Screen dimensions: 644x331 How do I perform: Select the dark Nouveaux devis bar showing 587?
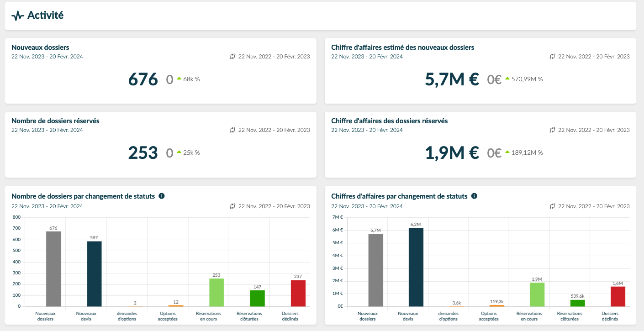(x=94, y=273)
